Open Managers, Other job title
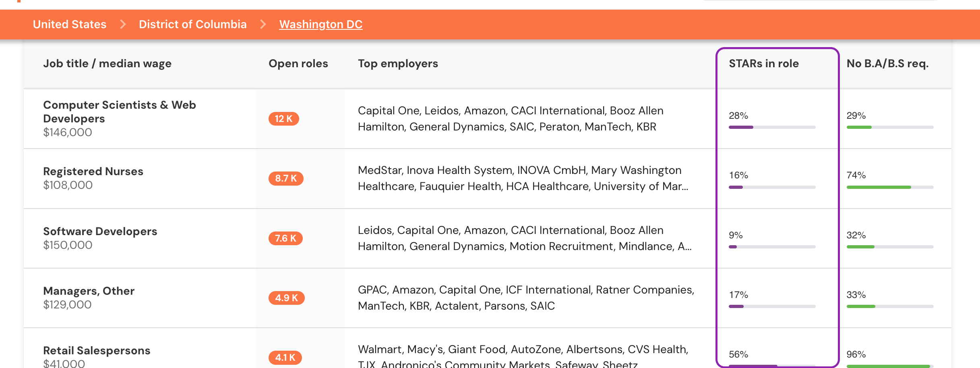 [x=89, y=291]
